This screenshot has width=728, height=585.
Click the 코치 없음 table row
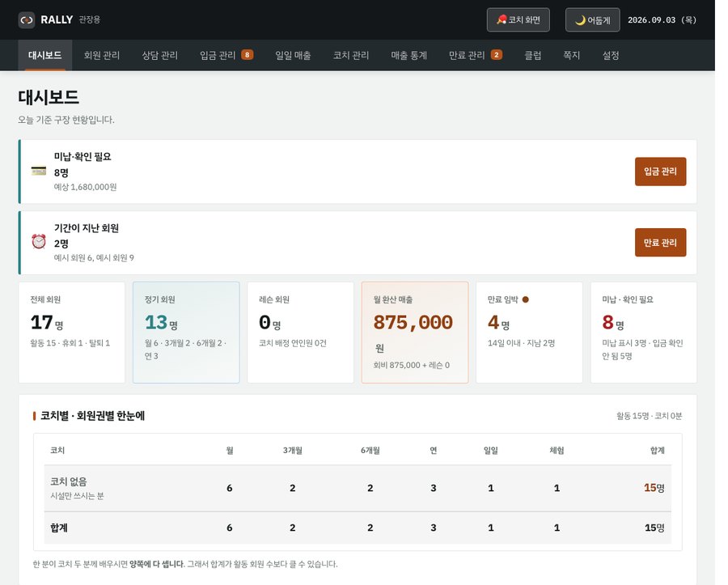(358, 489)
